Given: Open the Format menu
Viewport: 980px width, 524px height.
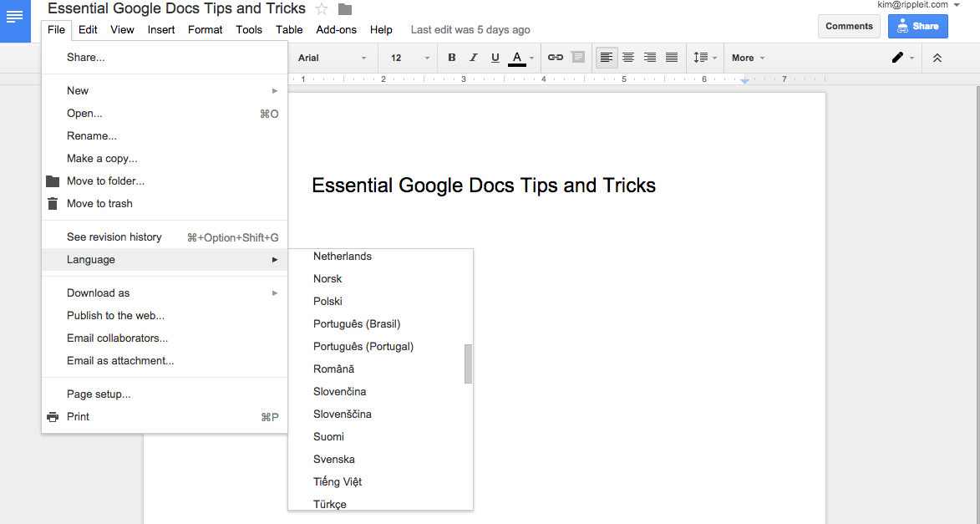Looking at the screenshot, I should coord(205,29).
